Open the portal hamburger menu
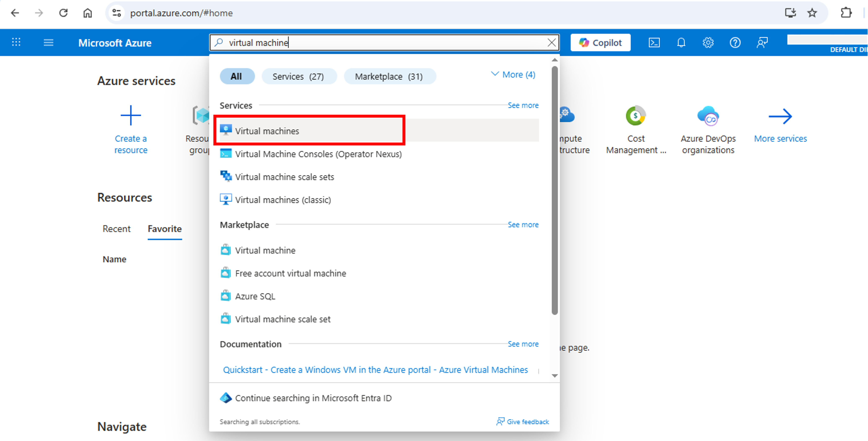The image size is (868, 441). [48, 42]
